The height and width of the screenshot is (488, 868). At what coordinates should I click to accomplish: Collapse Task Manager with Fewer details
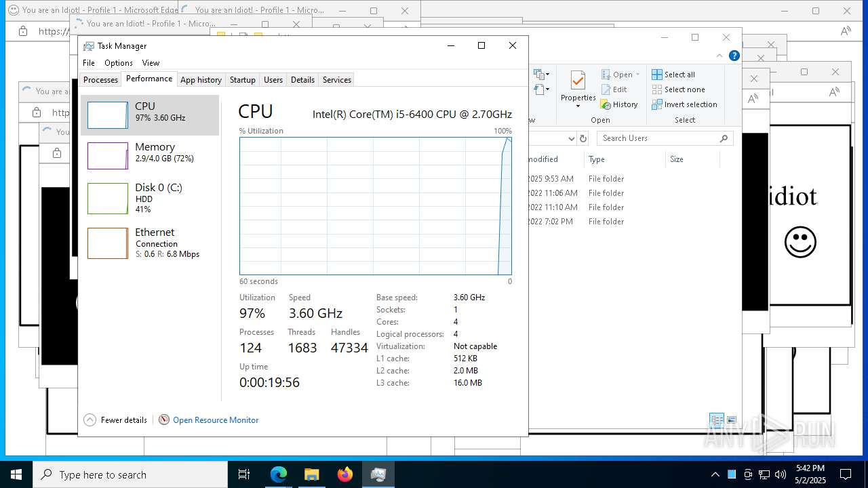115,420
